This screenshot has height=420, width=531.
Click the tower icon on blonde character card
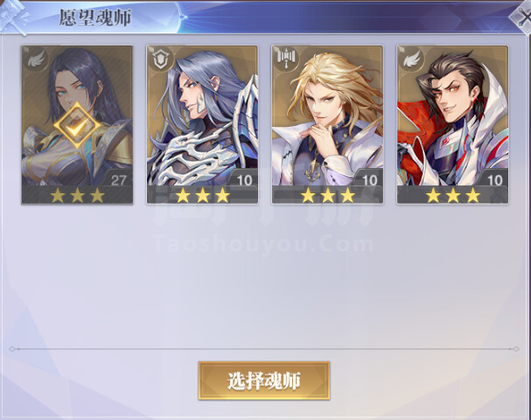point(286,58)
